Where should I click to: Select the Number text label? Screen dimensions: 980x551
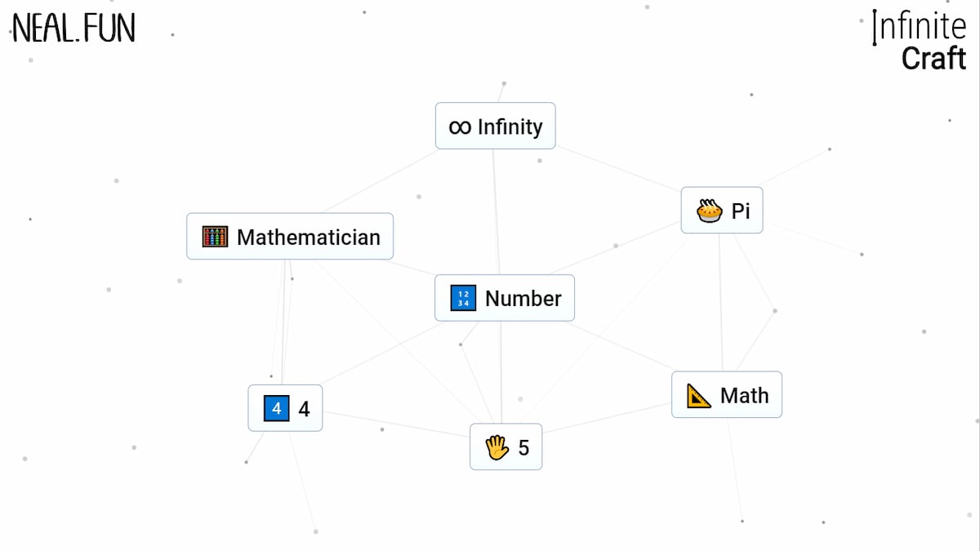tap(523, 299)
